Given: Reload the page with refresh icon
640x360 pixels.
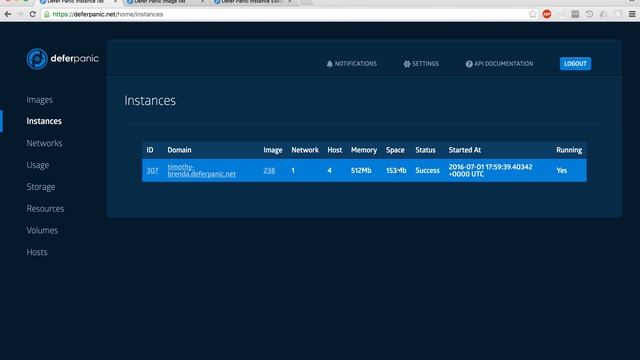Looking at the screenshot, I should coord(33,14).
